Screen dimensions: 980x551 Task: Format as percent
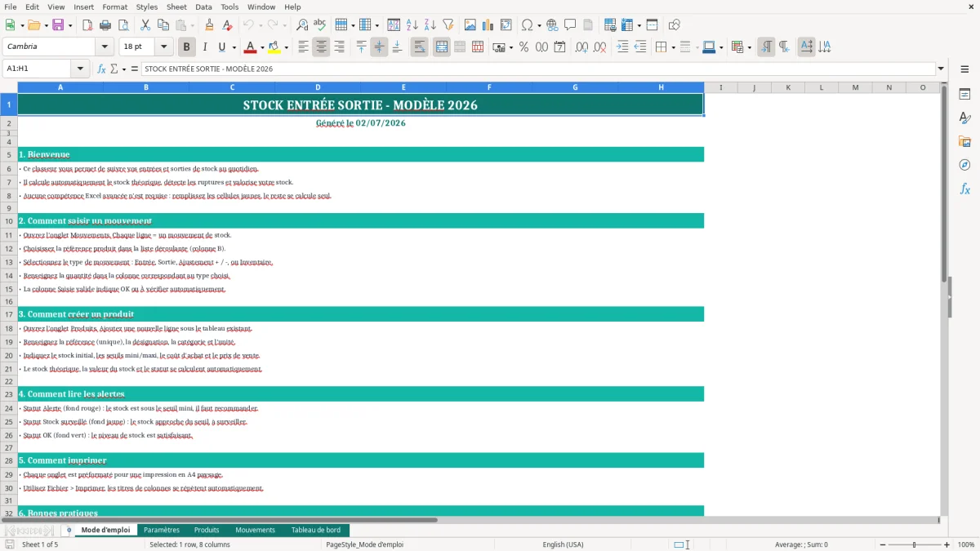click(523, 47)
